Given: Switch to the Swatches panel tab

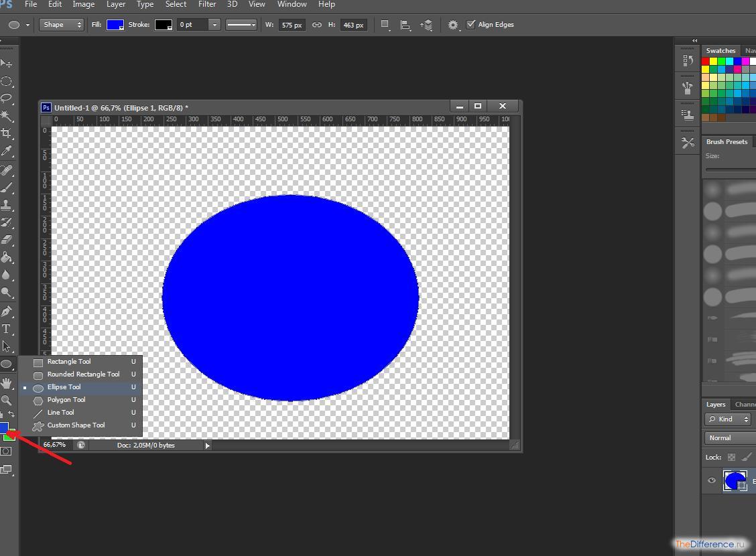Looking at the screenshot, I should 720,51.
